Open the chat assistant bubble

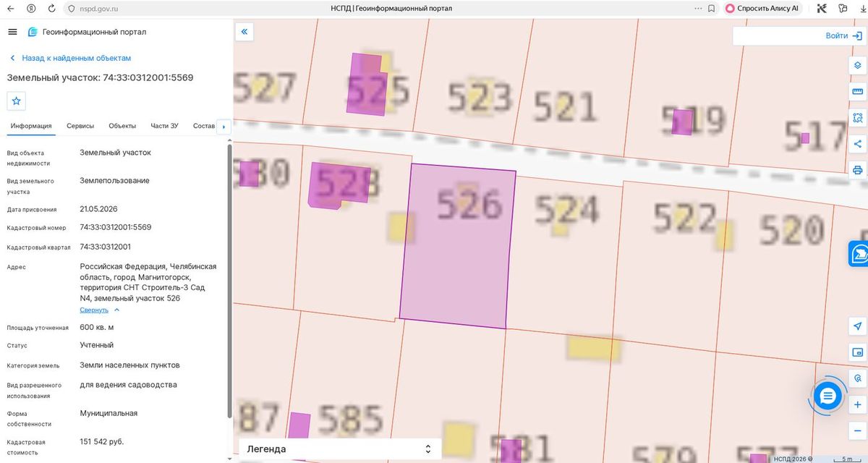click(827, 396)
